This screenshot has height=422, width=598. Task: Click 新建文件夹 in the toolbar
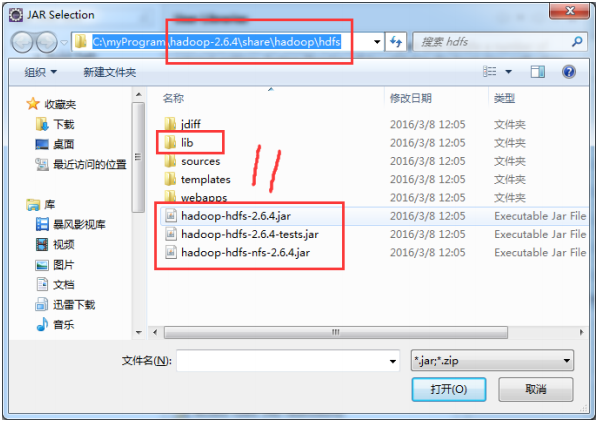(110, 72)
